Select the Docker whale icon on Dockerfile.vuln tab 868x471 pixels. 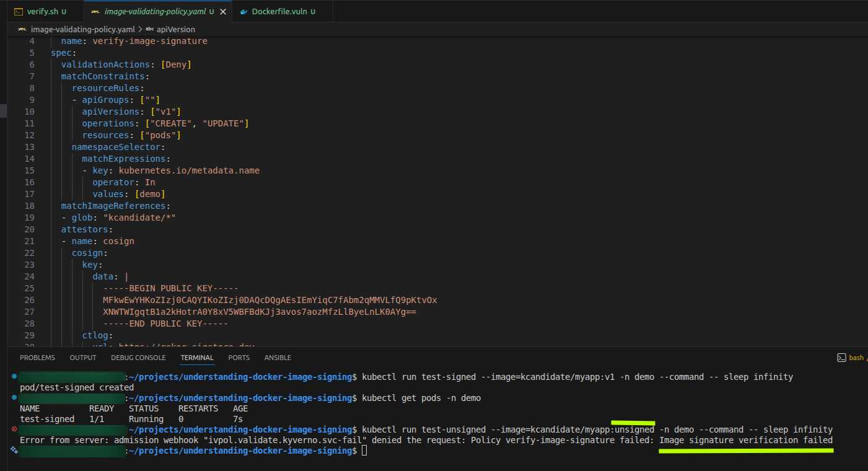pyautogui.click(x=243, y=11)
